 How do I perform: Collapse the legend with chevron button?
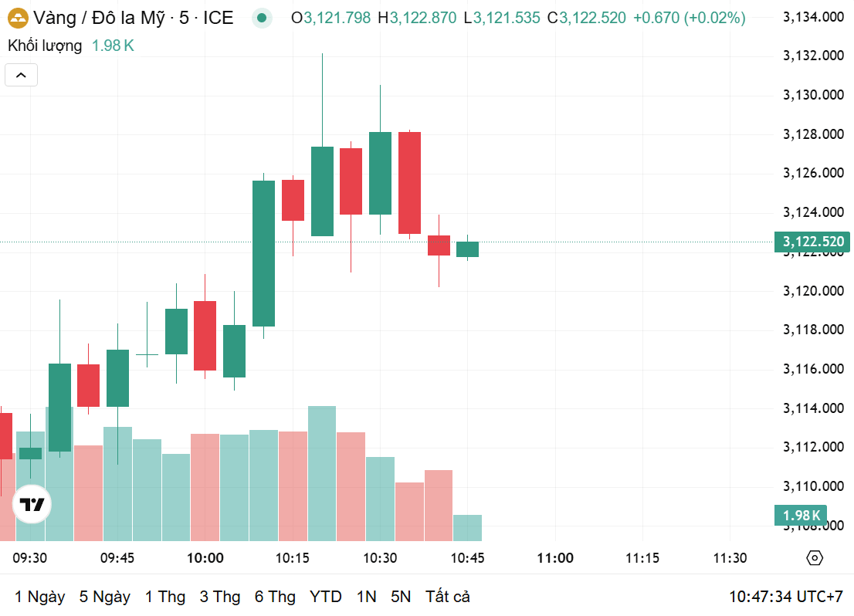[22, 75]
